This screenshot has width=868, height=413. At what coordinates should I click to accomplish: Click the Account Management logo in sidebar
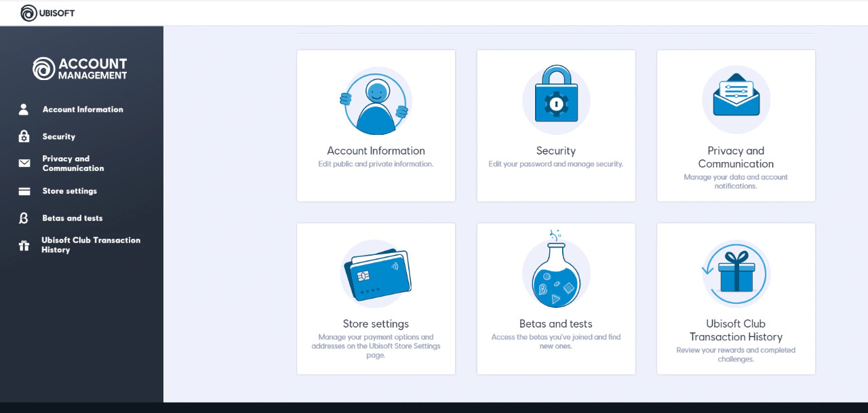click(x=80, y=68)
